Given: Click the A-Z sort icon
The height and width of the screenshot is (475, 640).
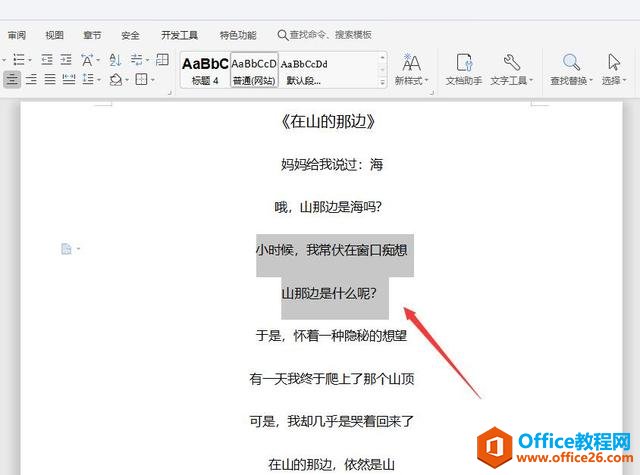Looking at the screenshot, I should click(115, 60).
